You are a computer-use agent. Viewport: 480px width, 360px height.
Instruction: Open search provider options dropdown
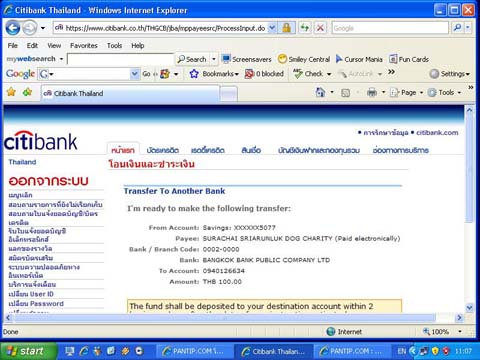[x=468, y=28]
